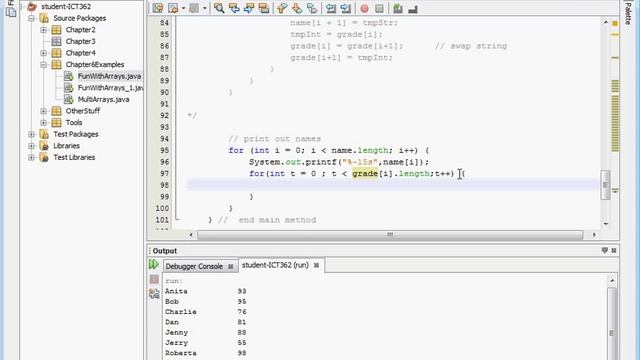The width and height of the screenshot is (640, 360).
Task: Expand the Chapter2 package
Action: [x=44, y=30]
